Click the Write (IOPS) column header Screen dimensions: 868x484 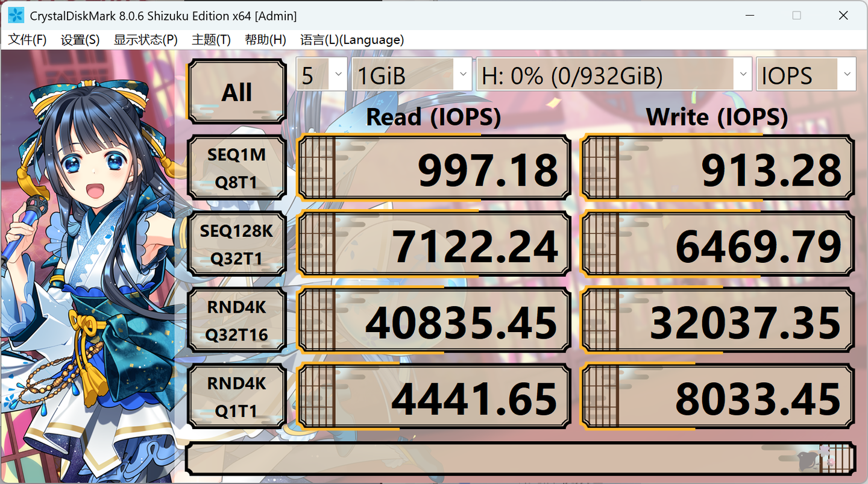717,116
